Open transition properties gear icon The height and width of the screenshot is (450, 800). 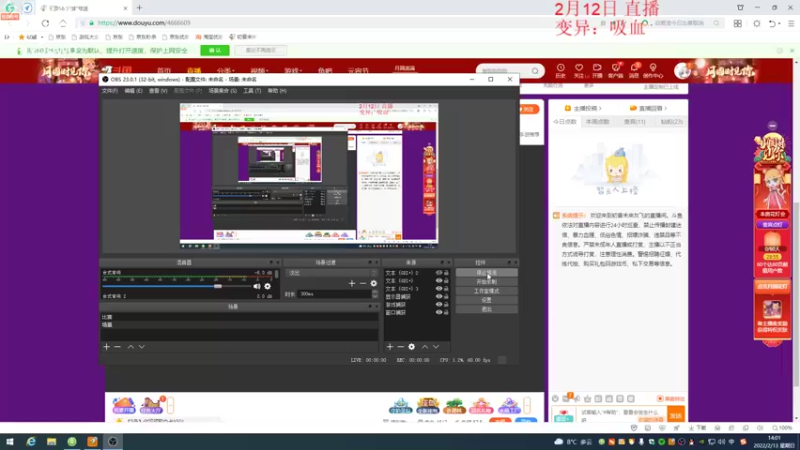click(373, 283)
